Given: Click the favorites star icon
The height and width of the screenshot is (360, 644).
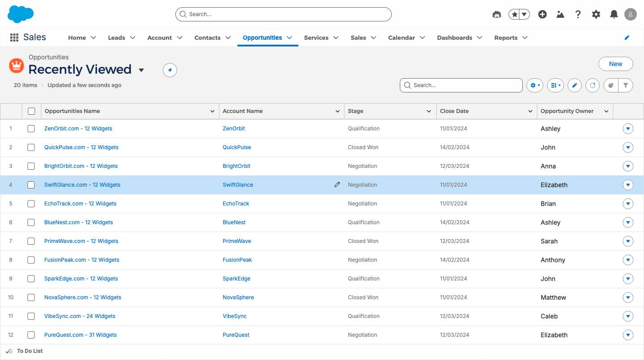Looking at the screenshot, I should [514, 14].
